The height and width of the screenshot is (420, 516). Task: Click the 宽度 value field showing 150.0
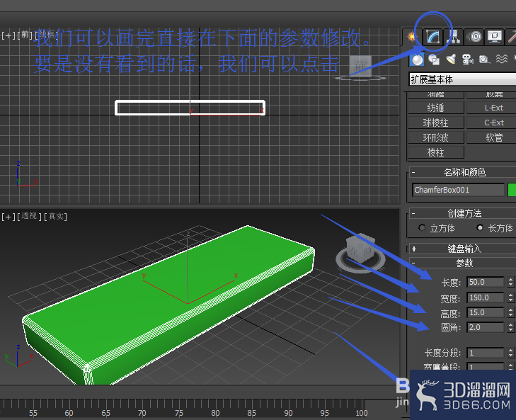coord(486,297)
